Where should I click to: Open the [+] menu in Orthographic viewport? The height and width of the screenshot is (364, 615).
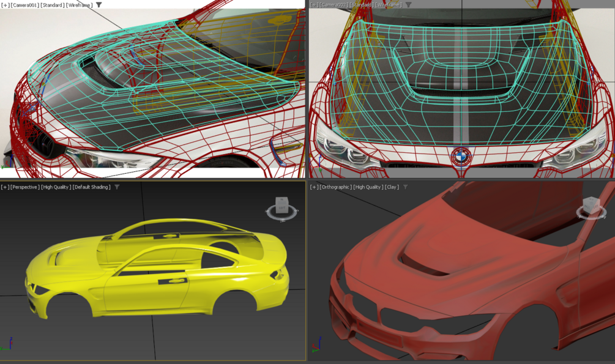point(314,187)
